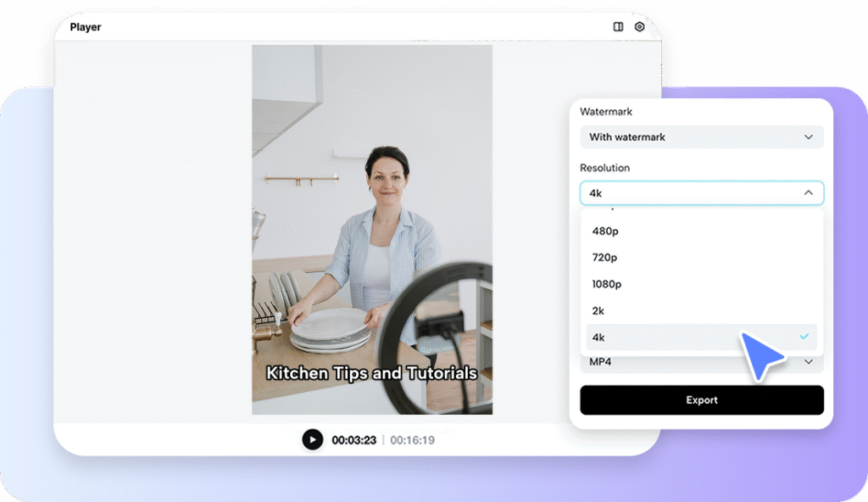Image resolution: width=868 pixels, height=502 pixels.
Task: Click the blue checkmark beside 4k
Action: tap(804, 337)
